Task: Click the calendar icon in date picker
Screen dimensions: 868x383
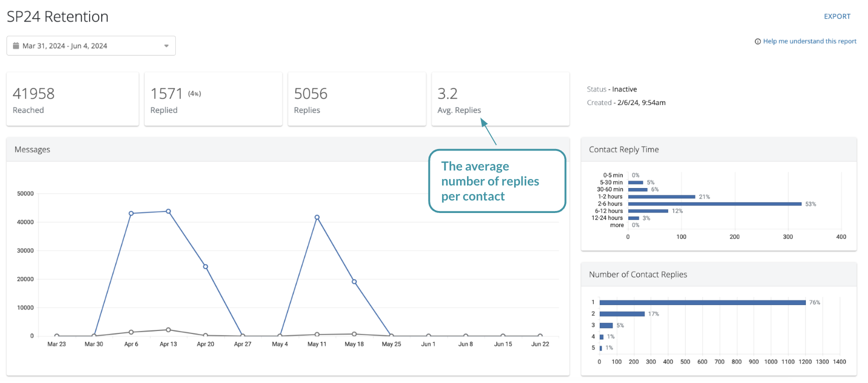Action: click(16, 45)
